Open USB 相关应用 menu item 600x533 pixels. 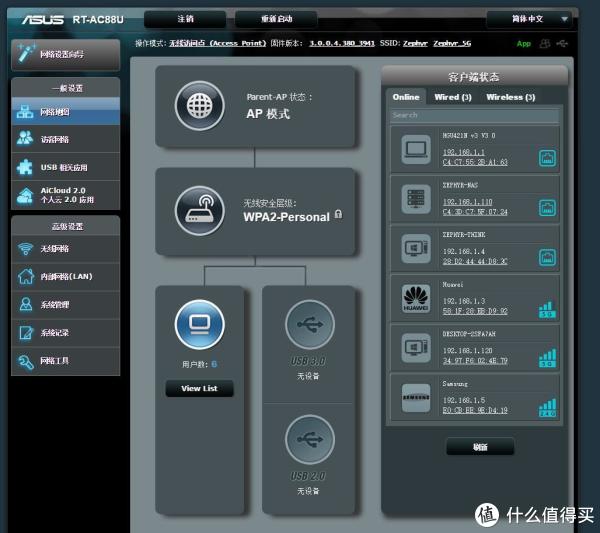(65, 167)
